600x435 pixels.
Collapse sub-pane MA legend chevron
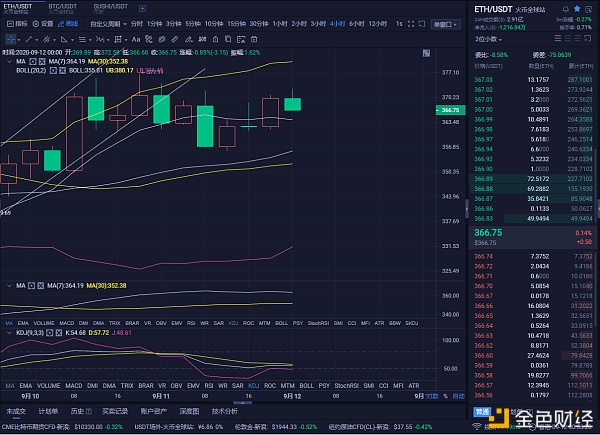pos(10,286)
